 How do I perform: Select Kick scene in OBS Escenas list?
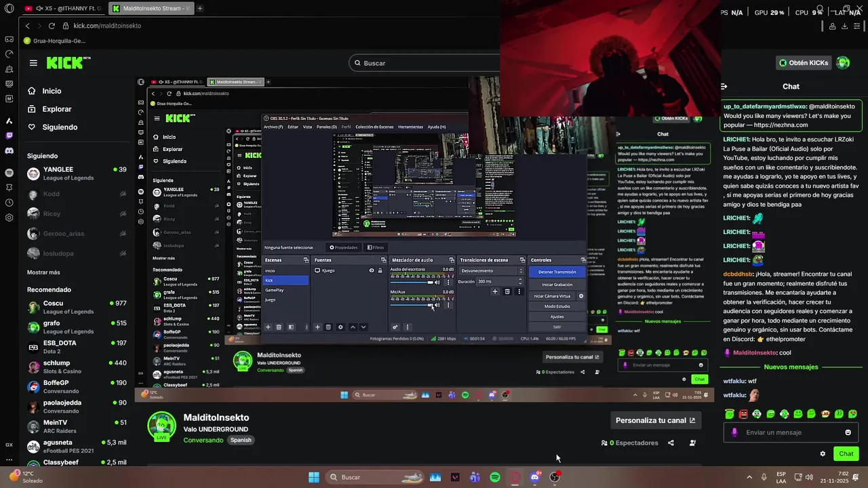click(x=285, y=280)
